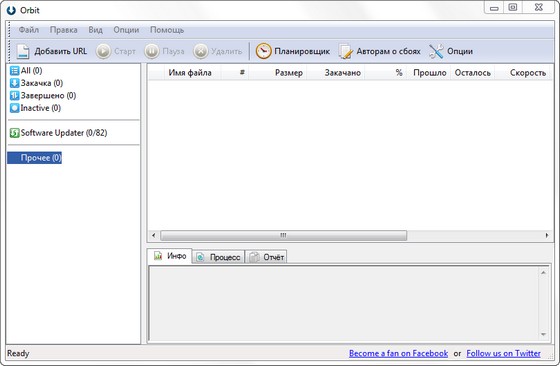
Task: Click the right arrow of horizontal scrollbar
Action: (547, 235)
